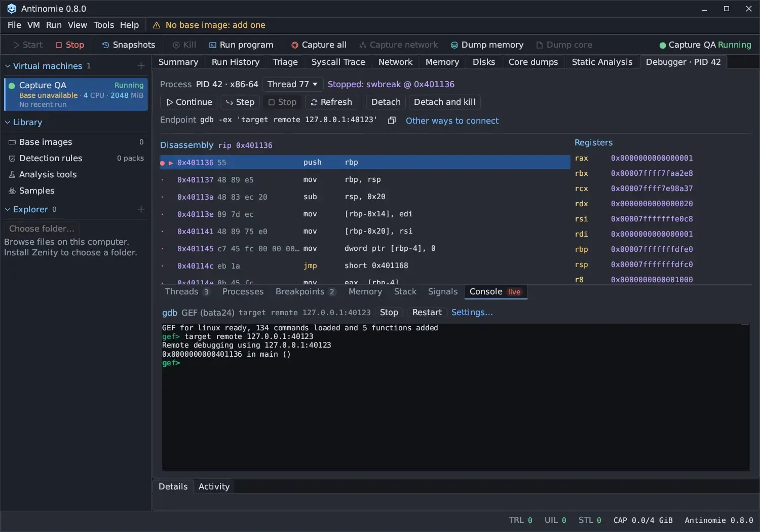Click Capture network toolbar item
Screen dimensions: 760x532
399,45
